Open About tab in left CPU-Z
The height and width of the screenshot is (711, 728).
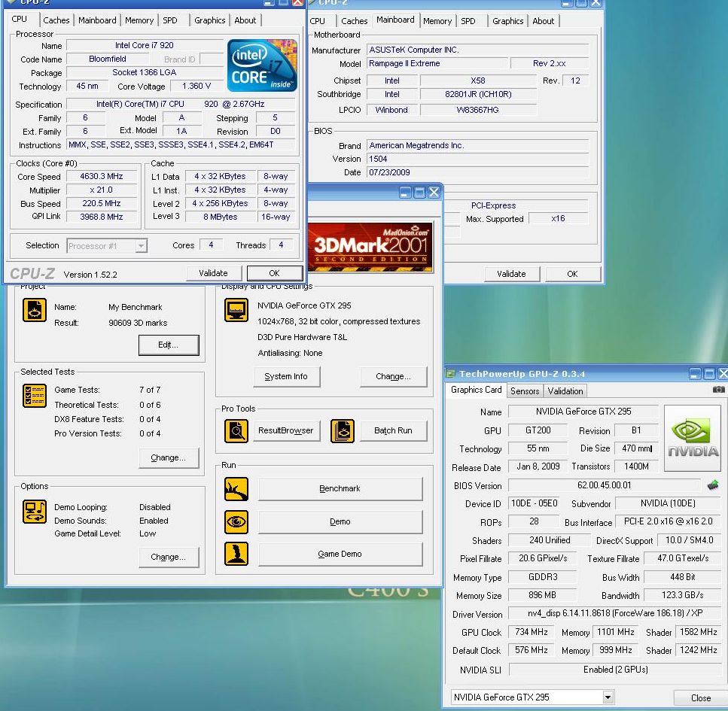pyautogui.click(x=245, y=20)
